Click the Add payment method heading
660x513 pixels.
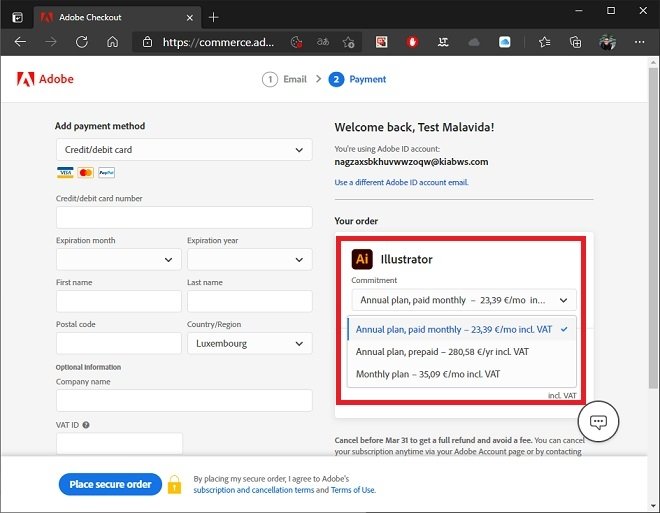100,126
